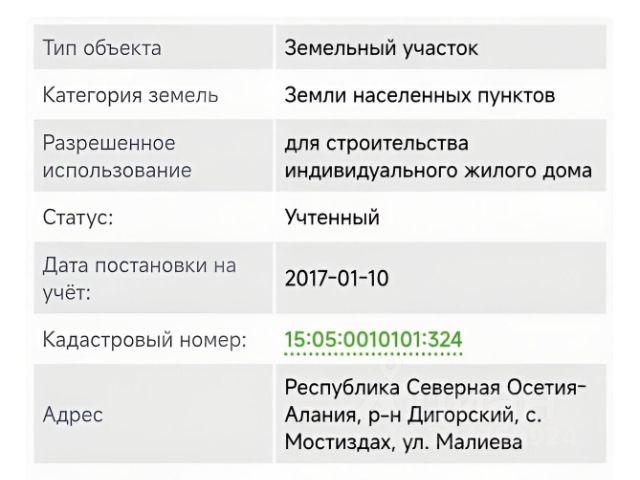
Task: Click the word "использование" in the label column
Action: tap(117, 170)
